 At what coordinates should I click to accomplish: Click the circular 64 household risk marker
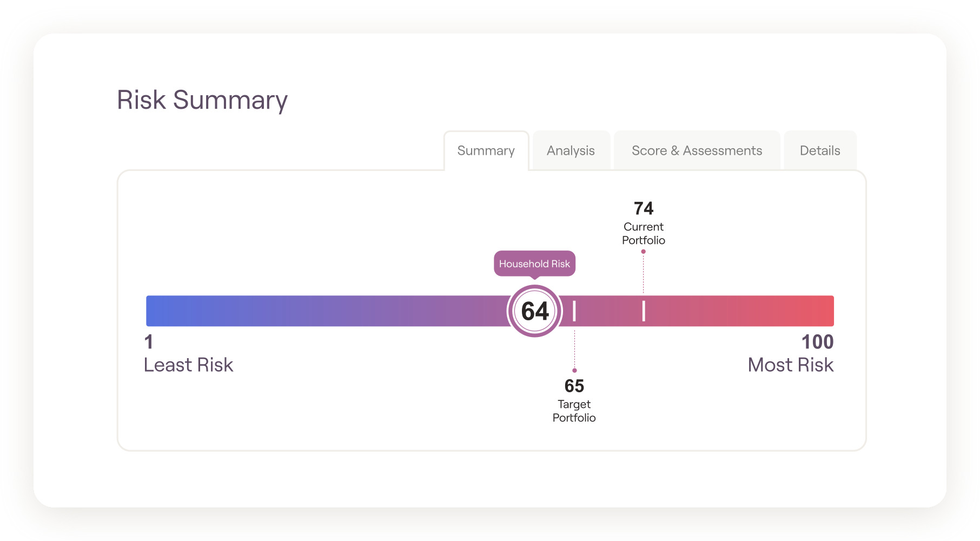[x=534, y=311]
